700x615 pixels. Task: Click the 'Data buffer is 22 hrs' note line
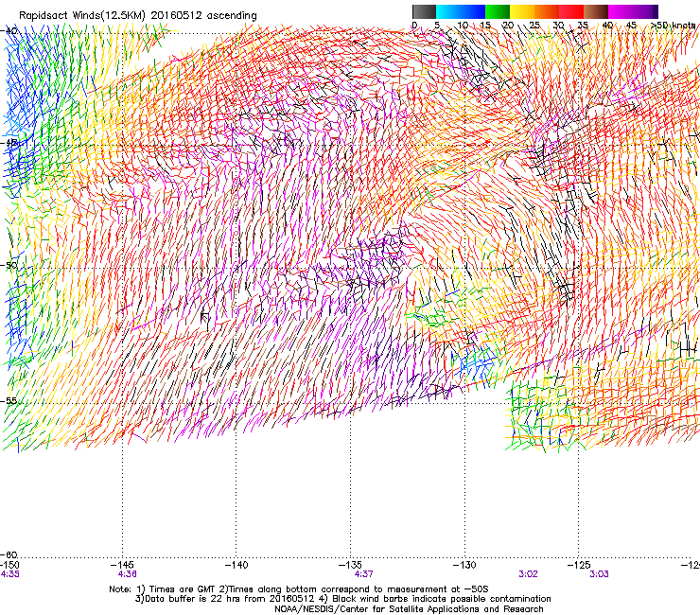pos(343,599)
